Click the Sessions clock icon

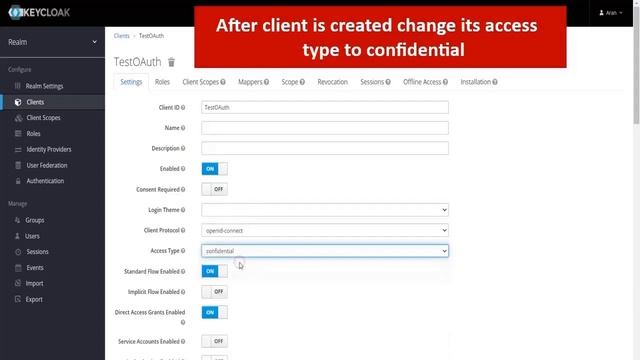coord(18,252)
